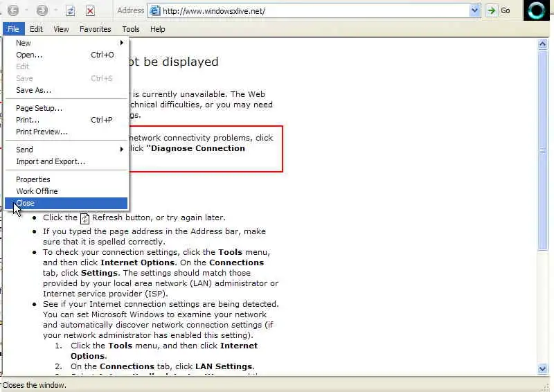Click the scrollbar up arrow
Viewport: 554px width, 392px height.
pyautogui.click(x=543, y=44)
